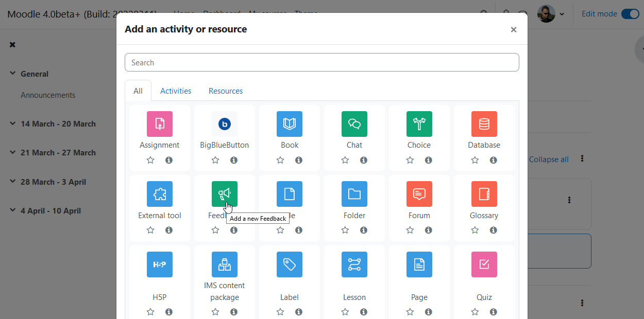Add a Quiz activity icon

[484, 264]
